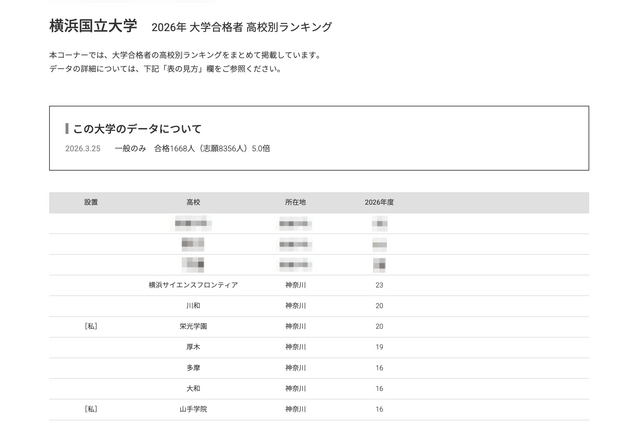Image resolution: width=640 pixels, height=426 pixels.
Task: Click the 高校 column header
Action: point(193,202)
